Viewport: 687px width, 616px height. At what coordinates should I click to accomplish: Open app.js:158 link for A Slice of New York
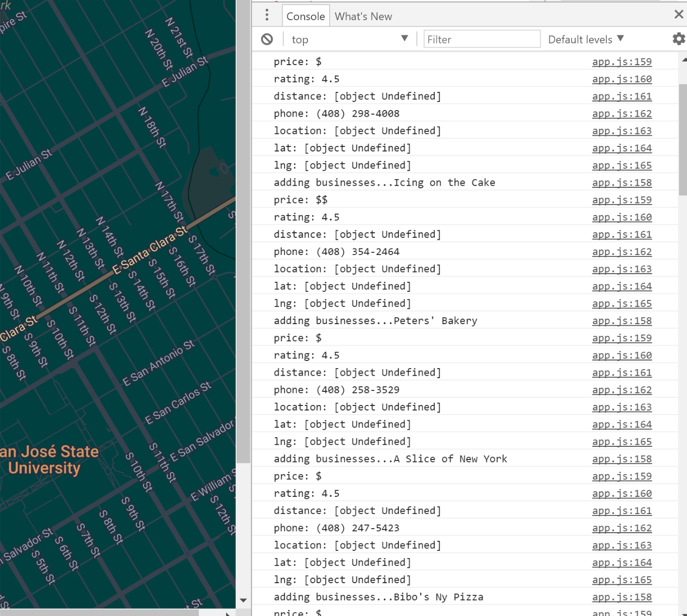[x=621, y=459]
